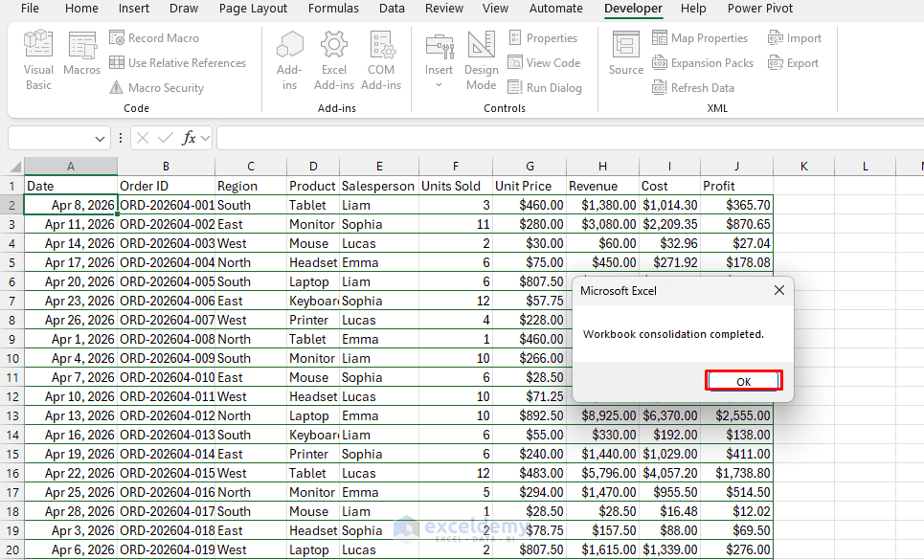Start Record Macro
This screenshot has height=560, width=924.
[154, 37]
